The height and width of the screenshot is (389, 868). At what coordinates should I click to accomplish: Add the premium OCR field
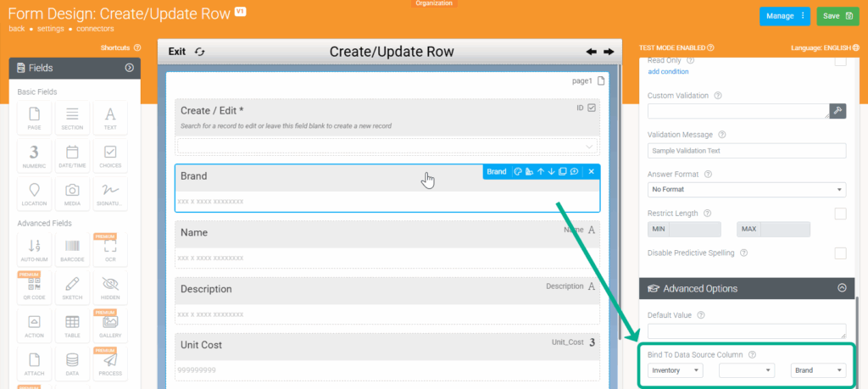(110, 249)
